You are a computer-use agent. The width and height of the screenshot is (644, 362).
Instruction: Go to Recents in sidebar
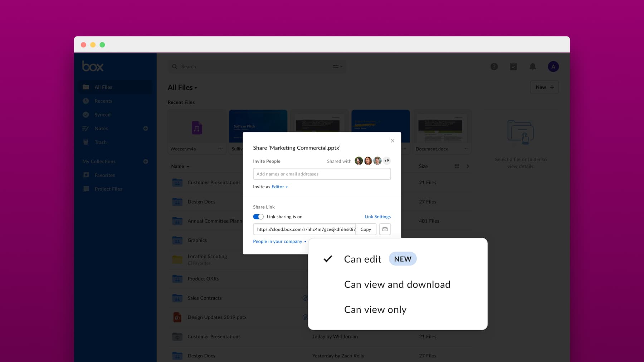coord(103,101)
